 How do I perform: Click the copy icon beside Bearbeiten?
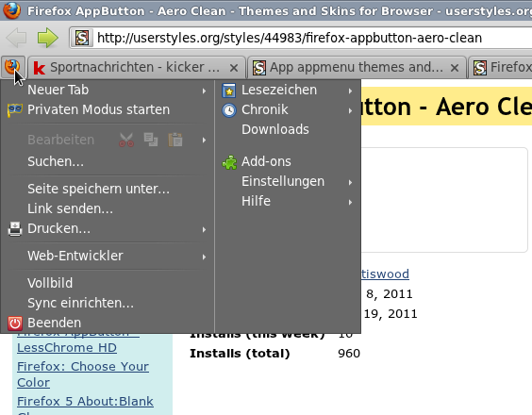(151, 140)
